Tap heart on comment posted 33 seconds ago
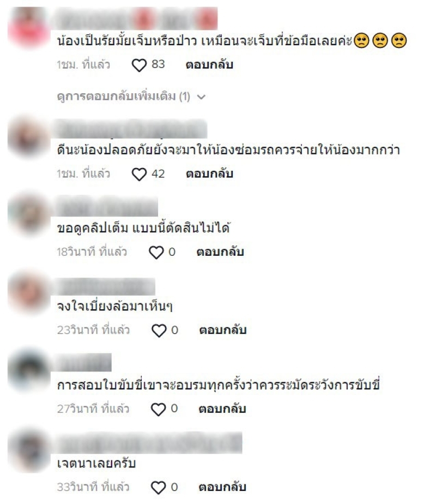This screenshot has height=504, width=436. (x=158, y=488)
